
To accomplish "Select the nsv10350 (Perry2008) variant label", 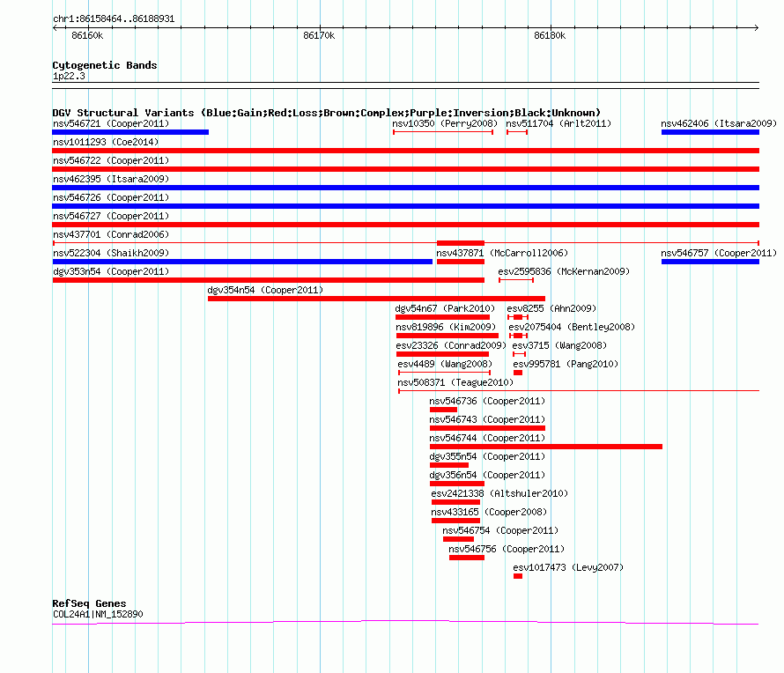I will click(x=445, y=123).
